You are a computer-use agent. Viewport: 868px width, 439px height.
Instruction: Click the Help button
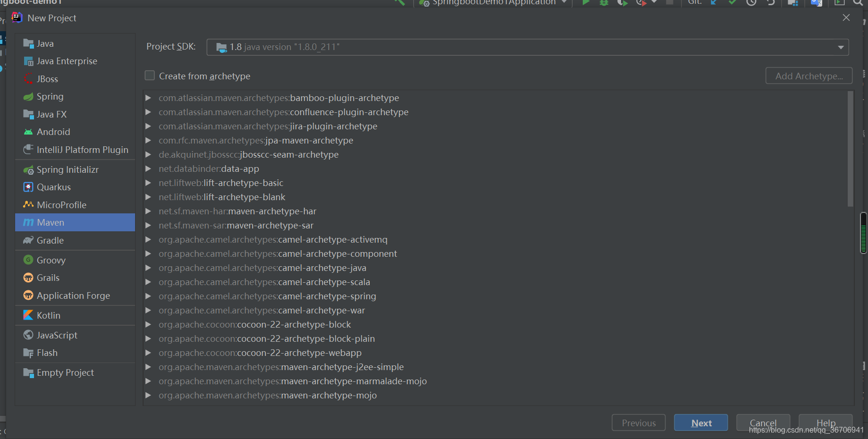[825, 422]
